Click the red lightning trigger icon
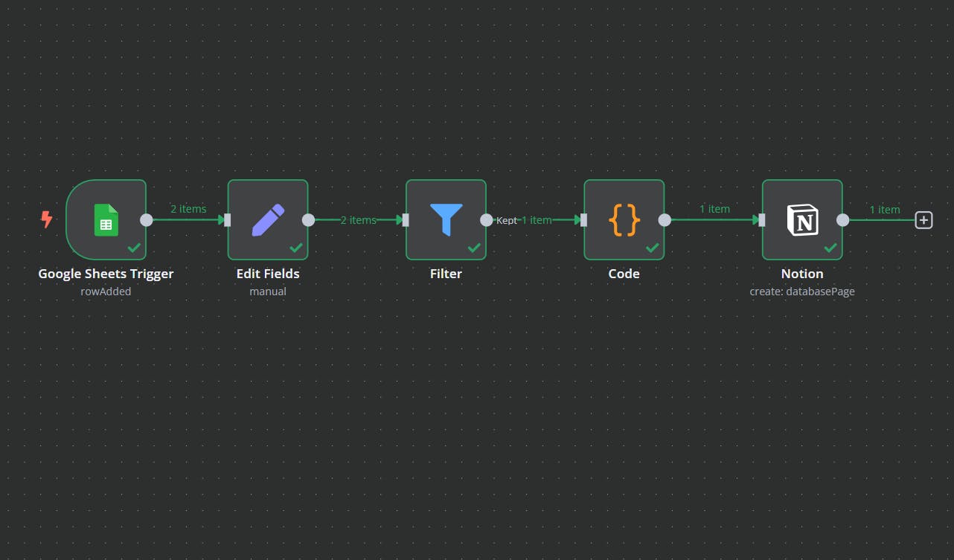 pos(47,219)
